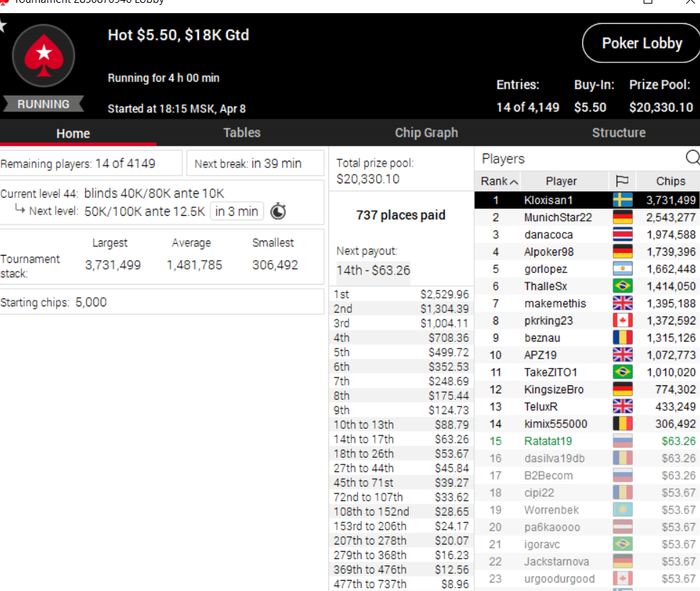Open the Chip Graph tab

click(426, 133)
